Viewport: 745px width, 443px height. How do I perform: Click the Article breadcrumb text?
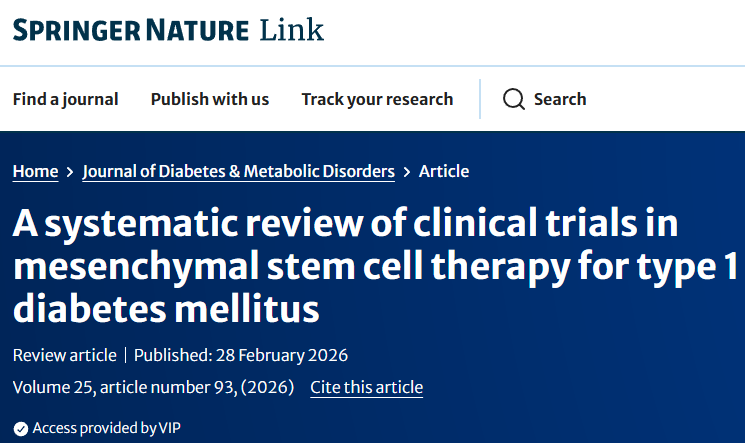click(x=444, y=171)
